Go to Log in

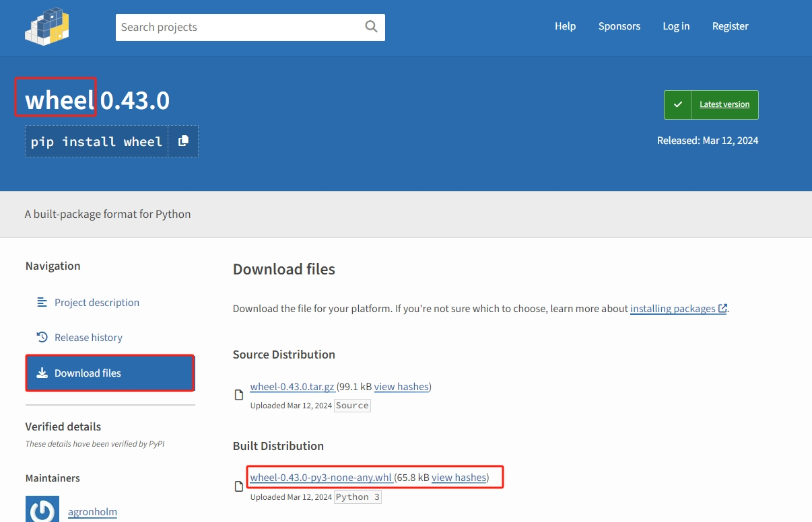(676, 26)
